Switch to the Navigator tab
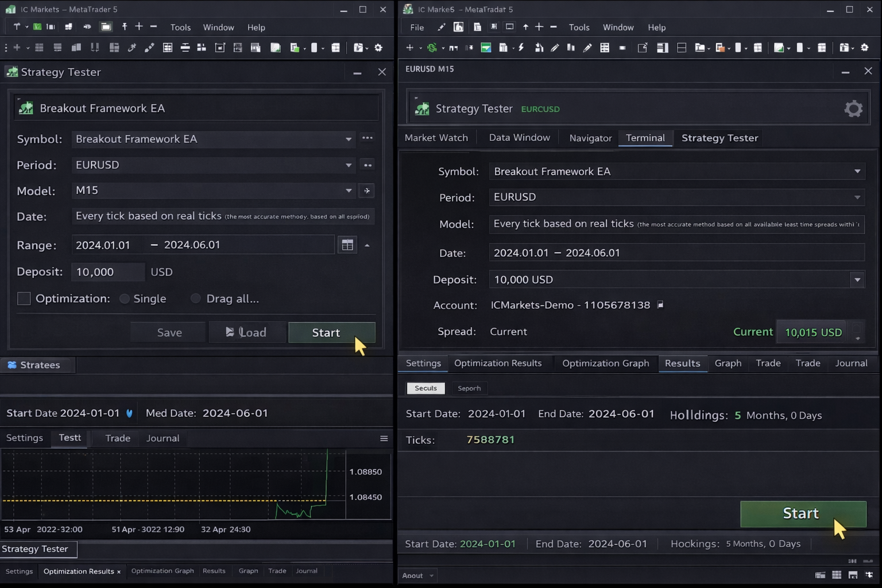The height and width of the screenshot is (588, 882). [x=590, y=138]
